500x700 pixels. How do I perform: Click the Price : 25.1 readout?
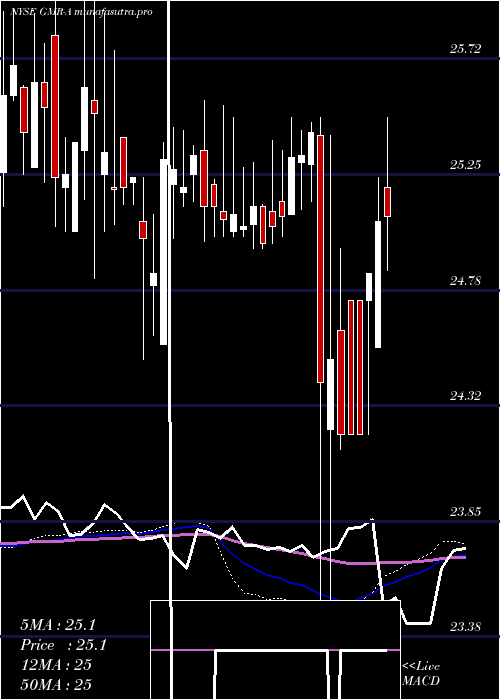click(63, 645)
